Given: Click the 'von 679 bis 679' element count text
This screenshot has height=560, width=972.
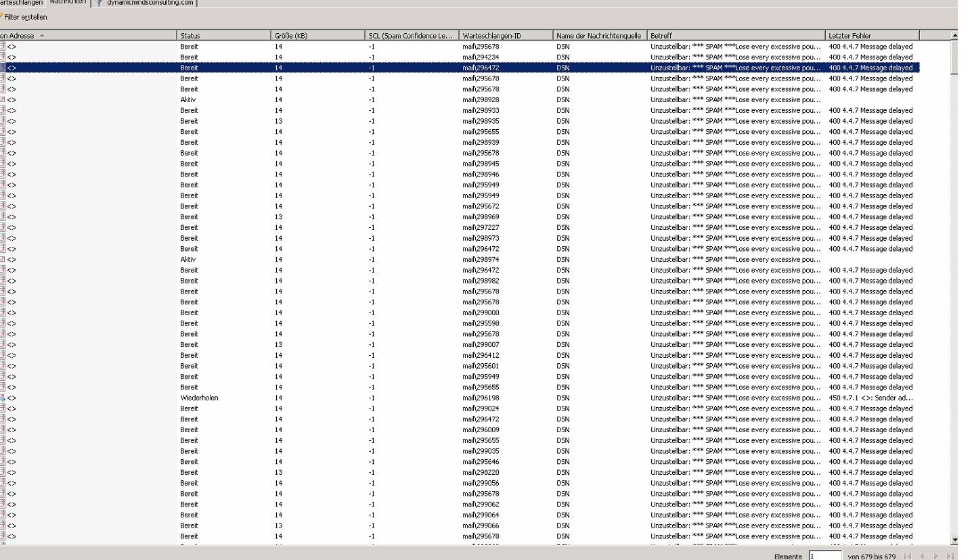Looking at the screenshot, I should point(872,557).
